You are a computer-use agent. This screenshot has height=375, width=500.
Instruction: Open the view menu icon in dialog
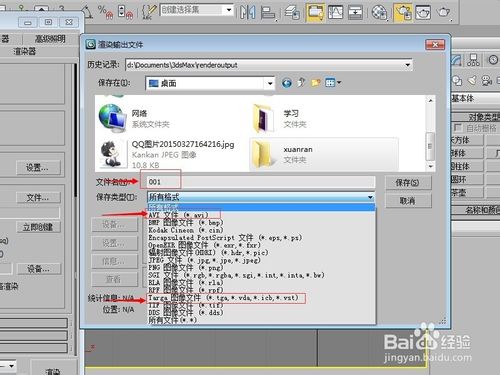pyautogui.click(x=333, y=82)
